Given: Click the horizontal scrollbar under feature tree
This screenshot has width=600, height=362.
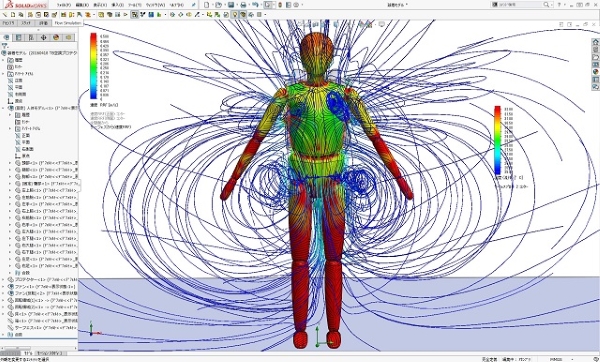Looking at the screenshot, I should click(x=39, y=348).
